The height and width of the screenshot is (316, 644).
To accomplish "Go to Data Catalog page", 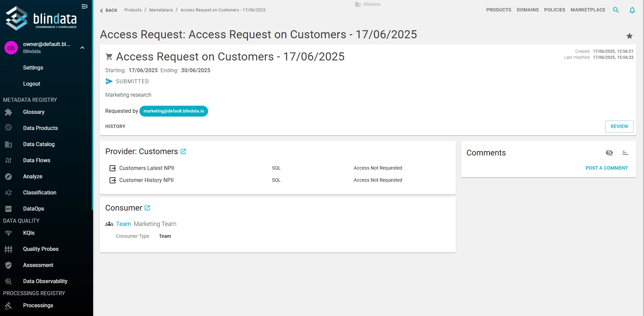I will [39, 144].
